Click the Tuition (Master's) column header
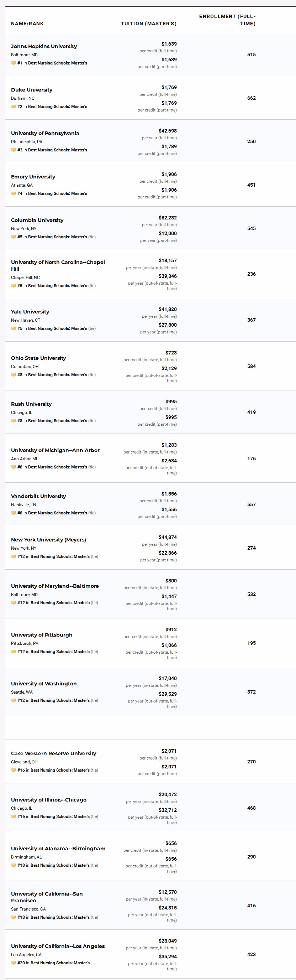This screenshot has height=980, width=296. [x=149, y=24]
